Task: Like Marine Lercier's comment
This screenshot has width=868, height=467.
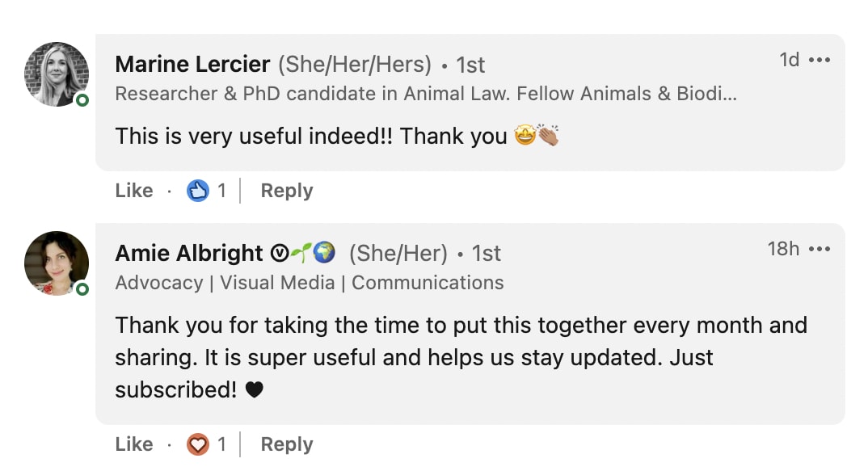Action: (x=134, y=191)
